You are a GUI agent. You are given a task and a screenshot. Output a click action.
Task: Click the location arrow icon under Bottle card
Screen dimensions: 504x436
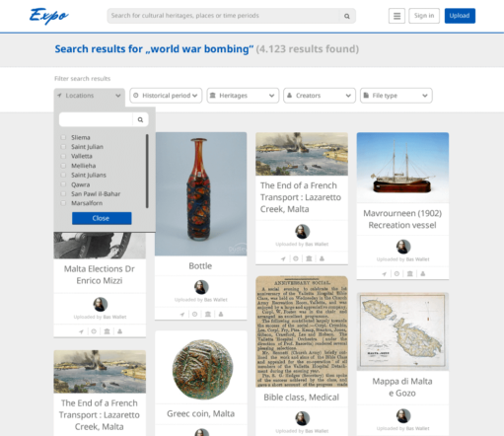click(182, 315)
